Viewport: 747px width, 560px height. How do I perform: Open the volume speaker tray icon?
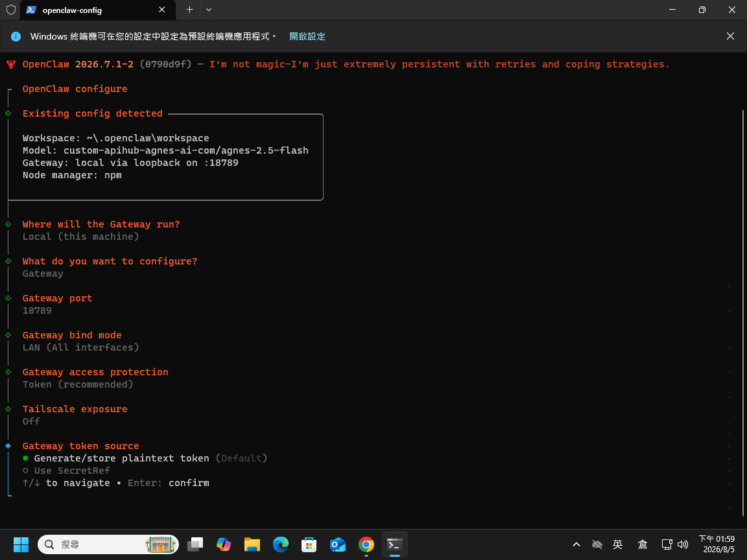tap(683, 544)
